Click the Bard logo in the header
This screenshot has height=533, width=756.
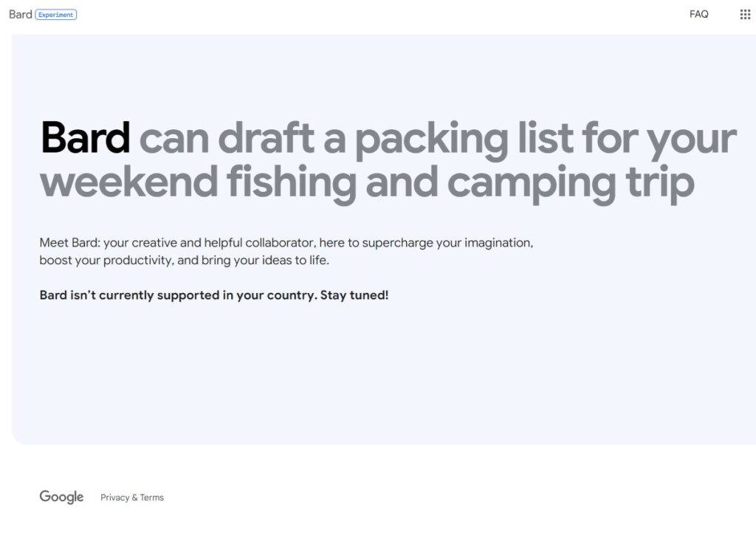(x=20, y=14)
